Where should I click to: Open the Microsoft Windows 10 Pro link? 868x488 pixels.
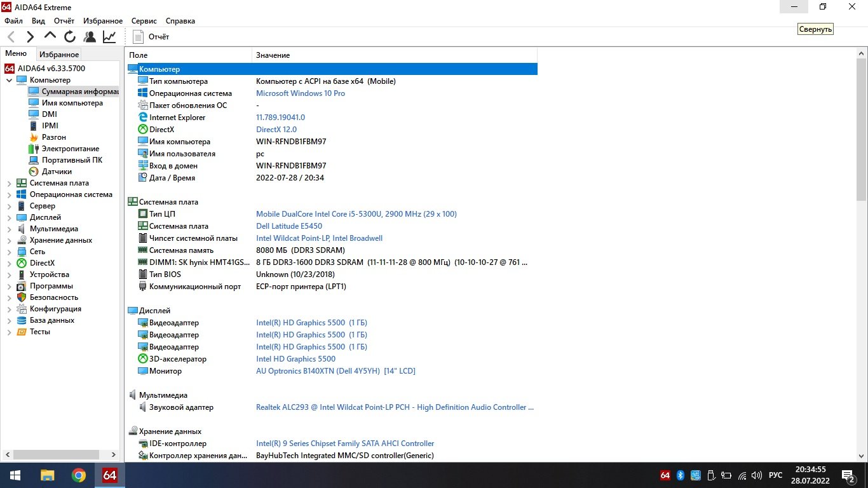tap(301, 93)
